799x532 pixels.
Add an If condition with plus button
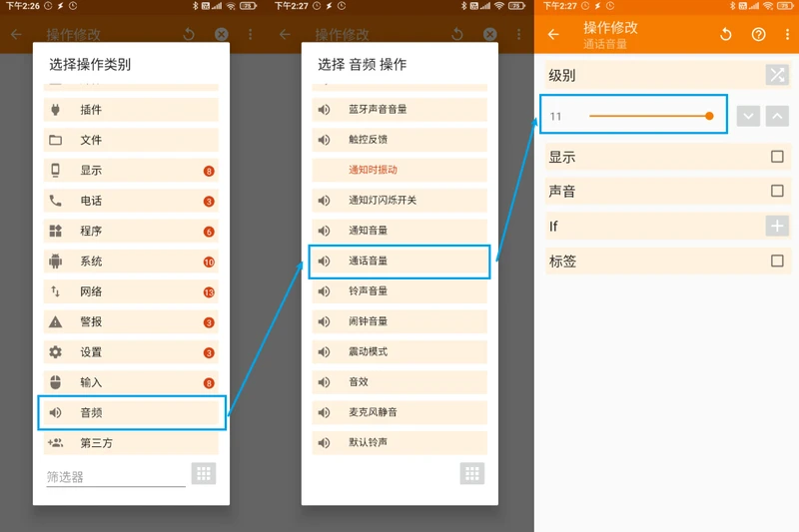[777, 226]
